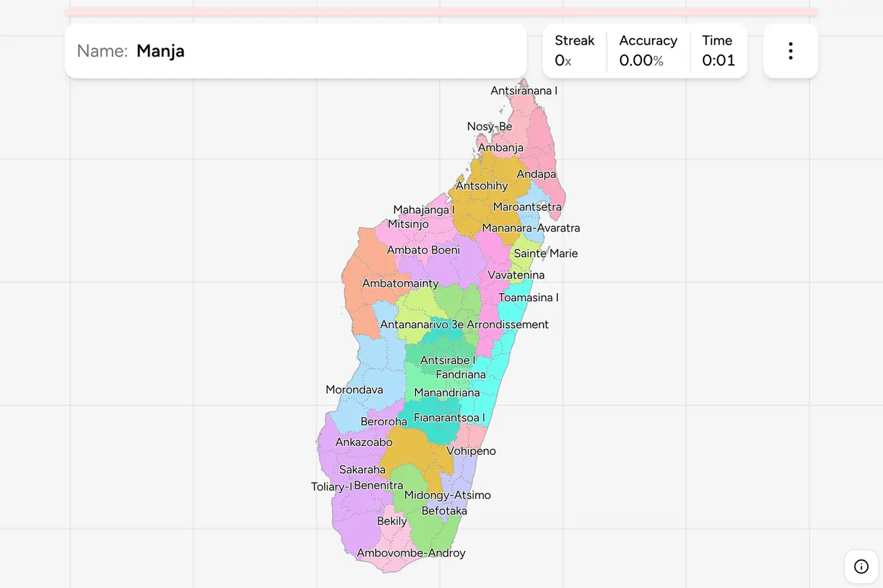Open the three-dot options menu
Screen dimensions: 883x588
click(x=791, y=51)
